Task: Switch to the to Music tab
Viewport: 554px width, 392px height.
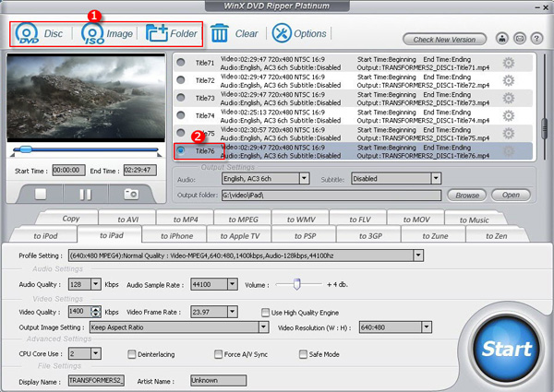Action: [475, 220]
